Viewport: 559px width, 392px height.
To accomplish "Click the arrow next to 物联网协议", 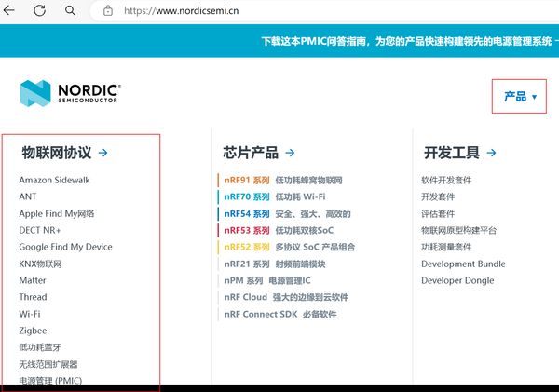I will 103,153.
